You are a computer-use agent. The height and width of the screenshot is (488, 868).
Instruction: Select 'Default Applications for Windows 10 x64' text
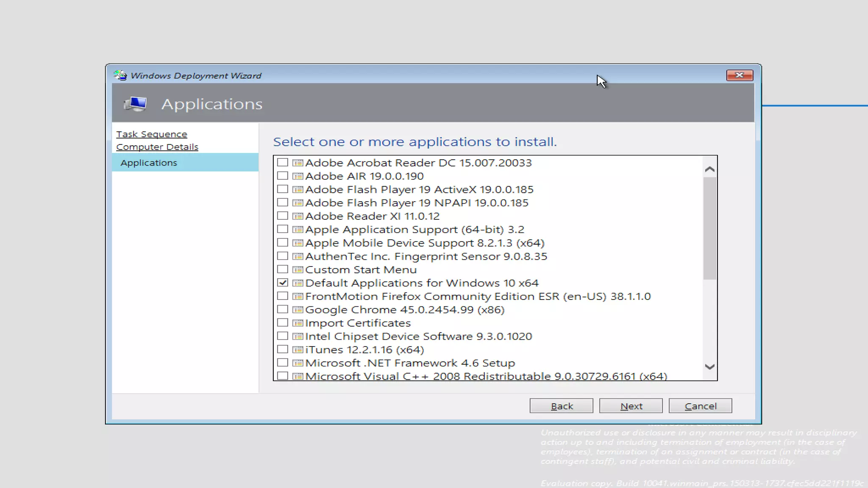pyautogui.click(x=422, y=283)
